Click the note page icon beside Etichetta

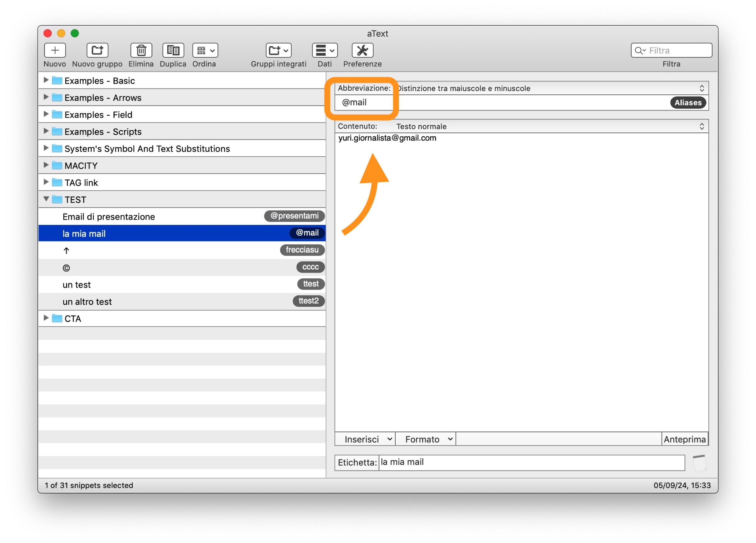(699, 463)
